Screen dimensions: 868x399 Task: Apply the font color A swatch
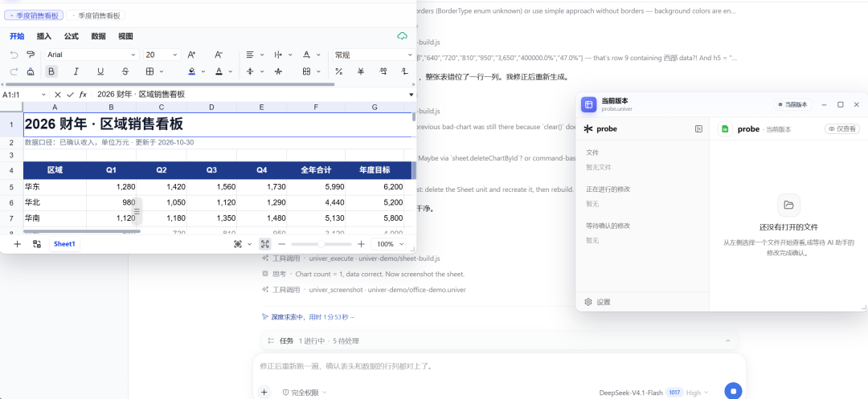218,71
